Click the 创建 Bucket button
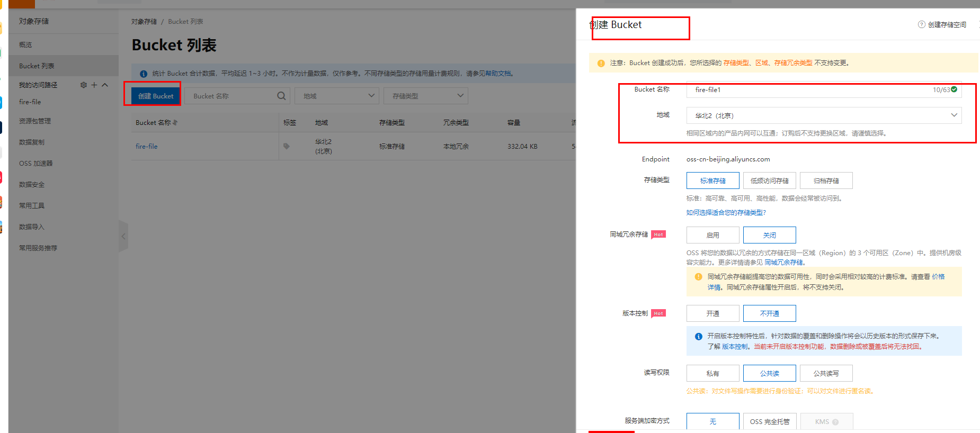 point(156,96)
